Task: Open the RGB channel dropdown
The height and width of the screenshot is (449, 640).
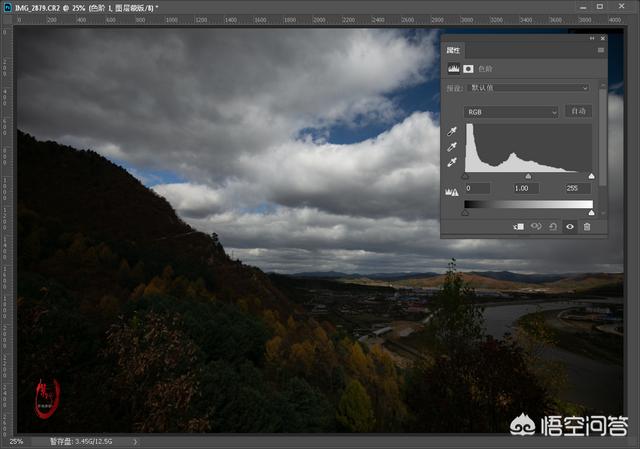Action: 511,111
